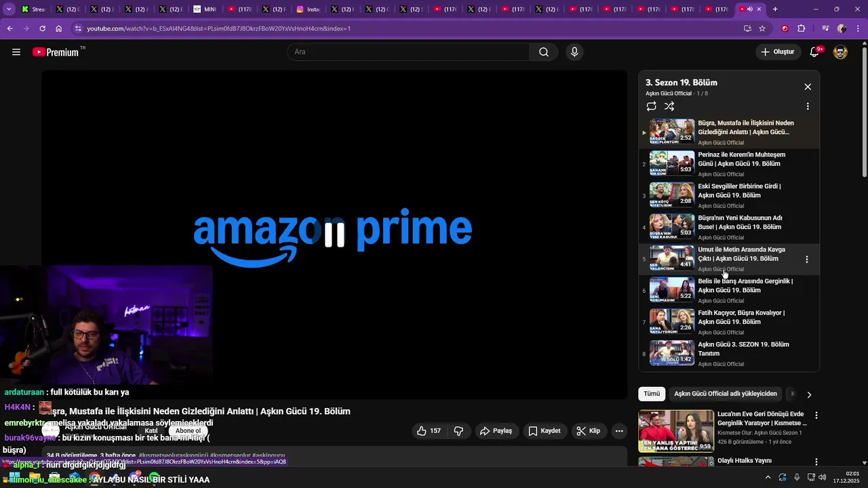Focus the Ara search field
The image size is (868, 488).
tap(409, 52)
